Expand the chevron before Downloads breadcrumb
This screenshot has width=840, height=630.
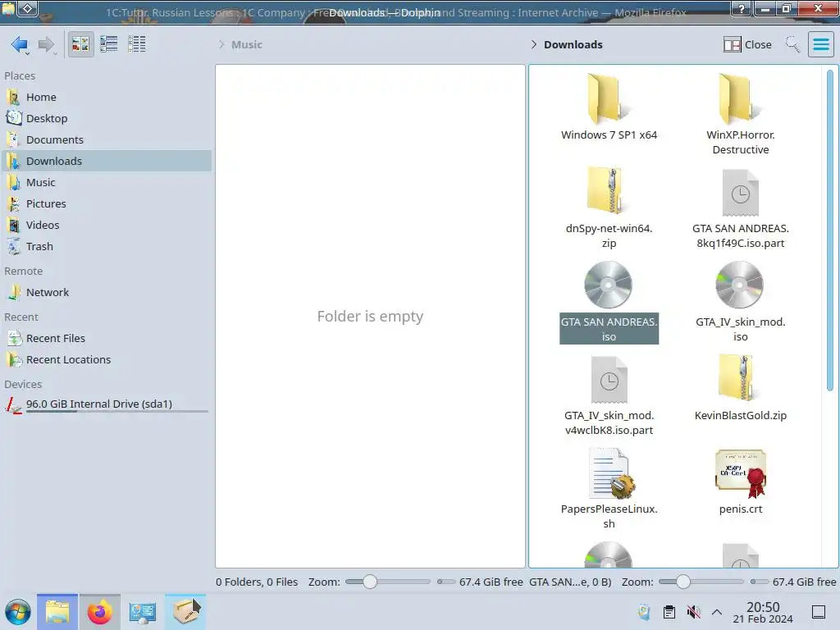(x=533, y=44)
